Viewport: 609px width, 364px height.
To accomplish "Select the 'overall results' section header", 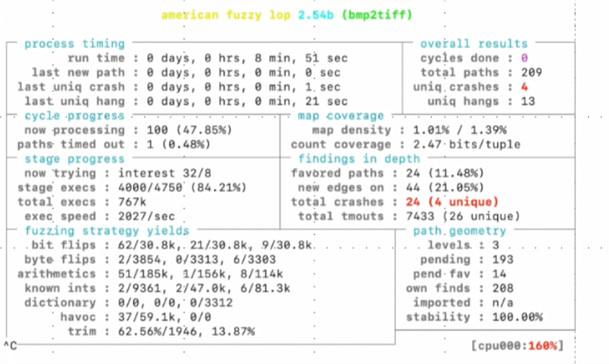I will (x=474, y=43).
